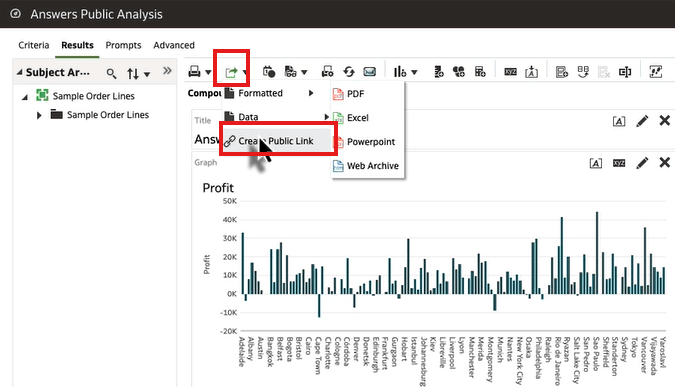Expand the Sample Order Lines folder

[39, 115]
